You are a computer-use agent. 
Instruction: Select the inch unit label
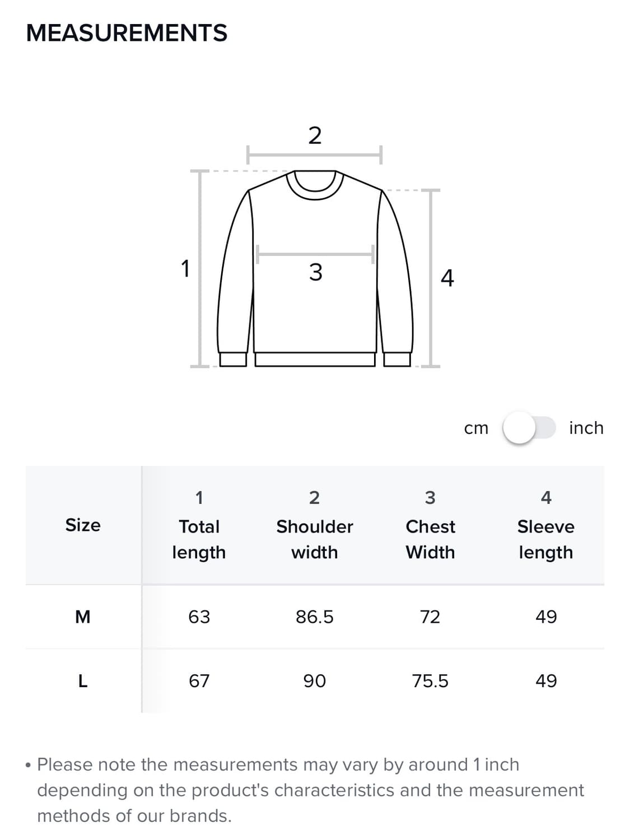coord(586,428)
